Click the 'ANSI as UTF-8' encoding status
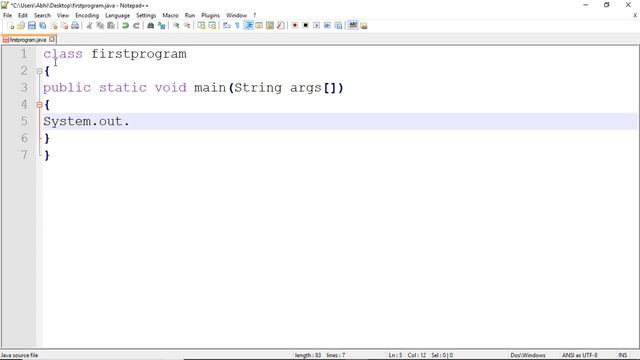 (x=580, y=356)
